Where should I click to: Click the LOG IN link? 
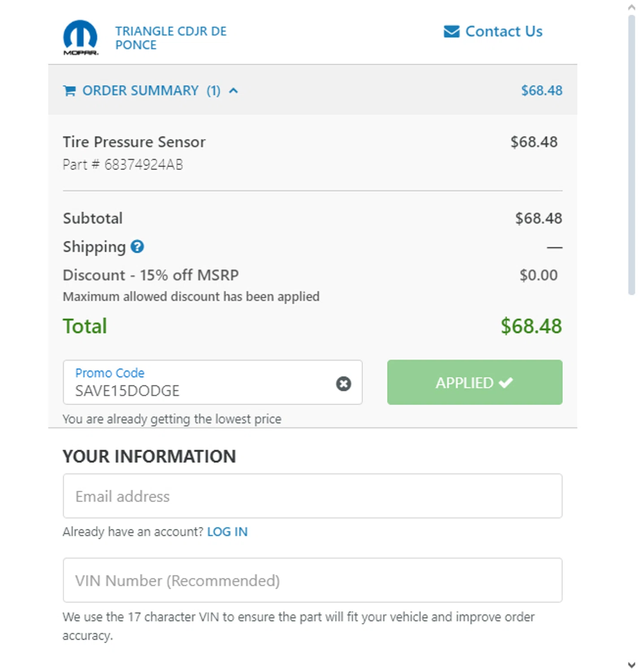pos(227,532)
